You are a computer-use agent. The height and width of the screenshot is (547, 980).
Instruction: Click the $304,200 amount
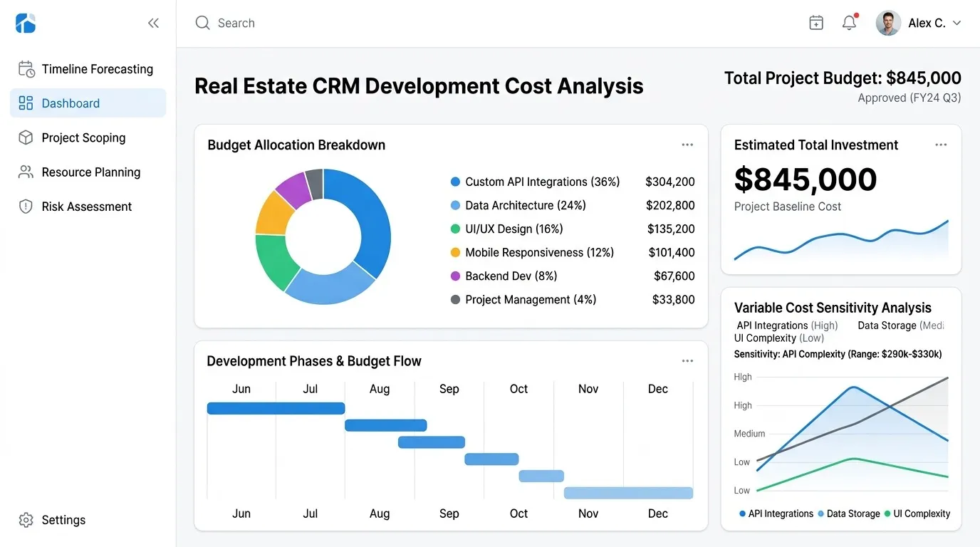(x=670, y=182)
